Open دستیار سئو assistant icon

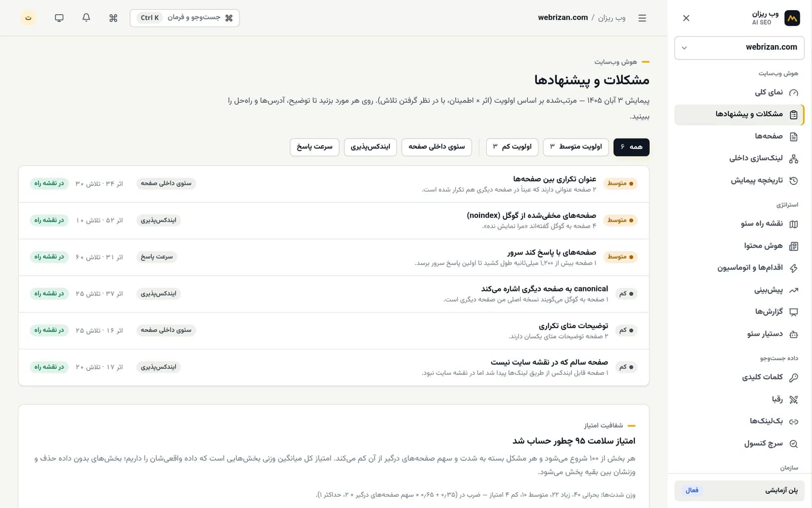(794, 334)
